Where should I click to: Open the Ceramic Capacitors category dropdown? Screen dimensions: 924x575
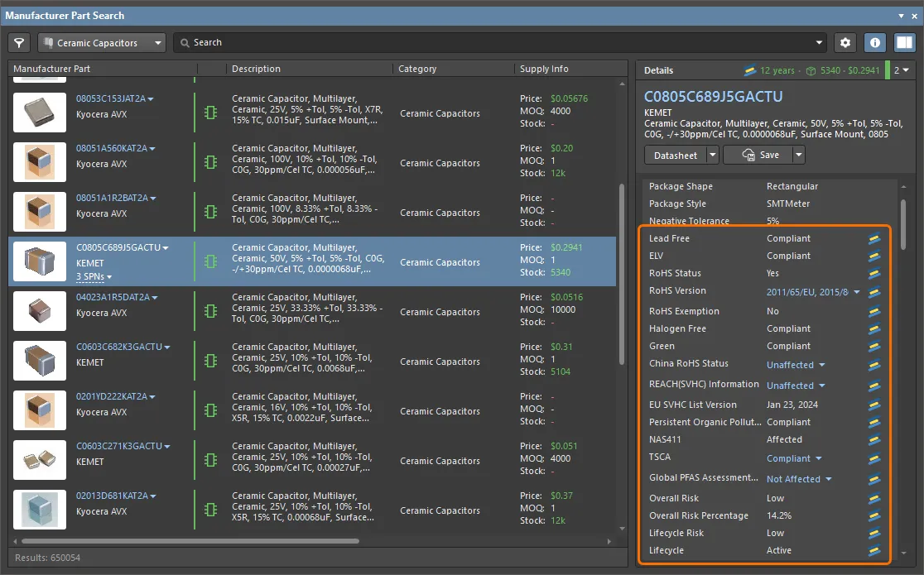[102, 43]
